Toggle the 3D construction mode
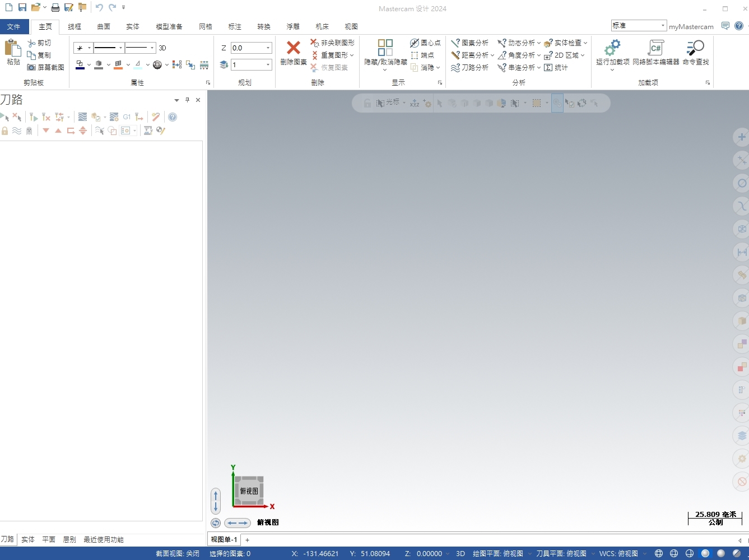Viewport: 749px width, 560px height. pyautogui.click(x=162, y=48)
